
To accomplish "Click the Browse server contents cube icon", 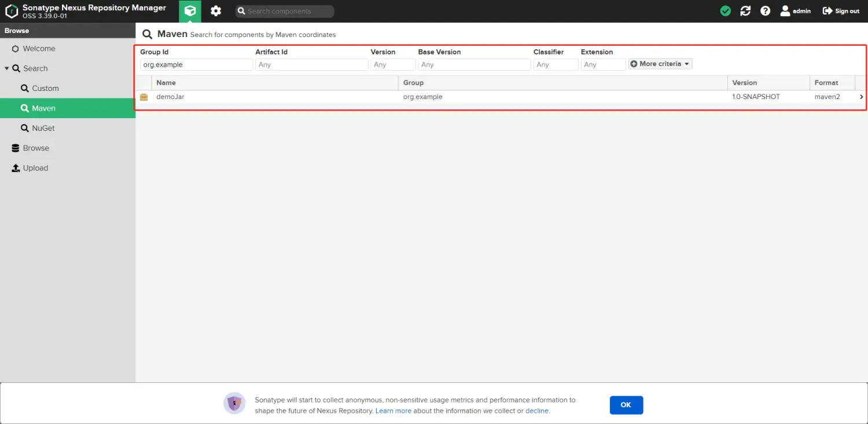I will click(190, 11).
